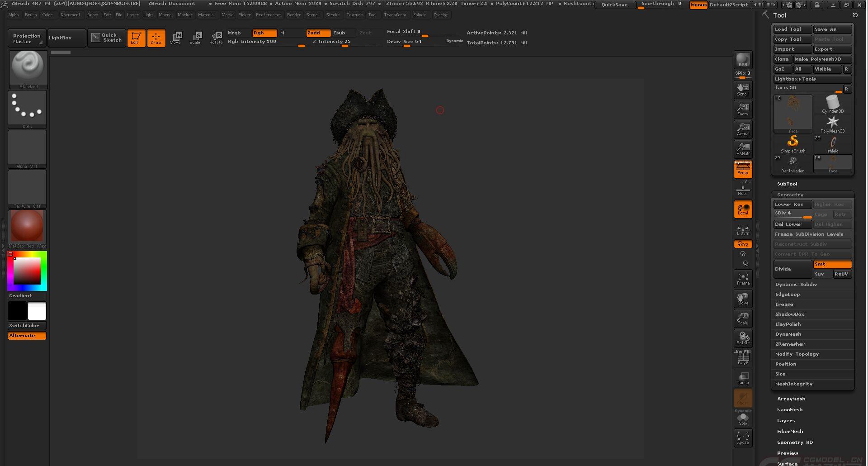This screenshot has width=868, height=466.
Task: Click the BPR render icon
Action: point(743,60)
